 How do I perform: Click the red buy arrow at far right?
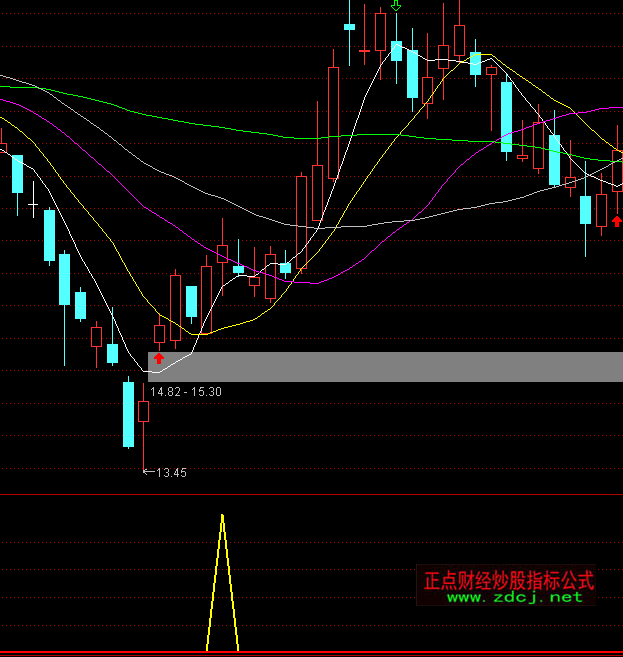click(617, 220)
